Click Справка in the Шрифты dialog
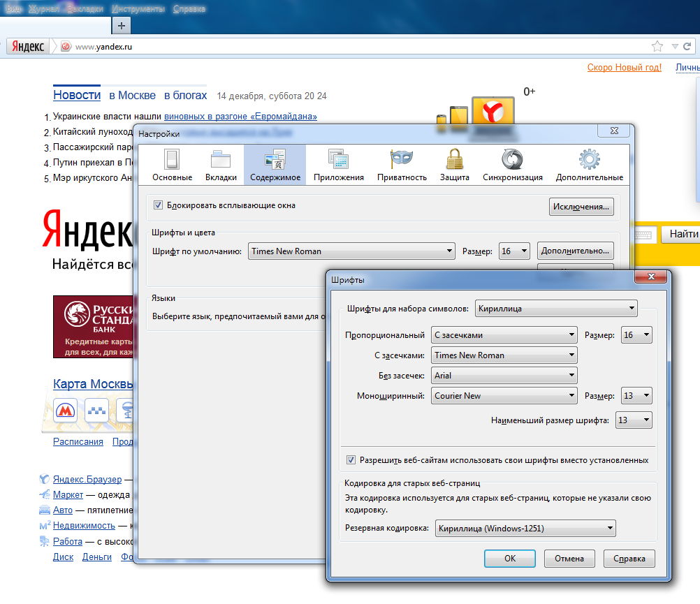700x604 pixels. pos(629,559)
